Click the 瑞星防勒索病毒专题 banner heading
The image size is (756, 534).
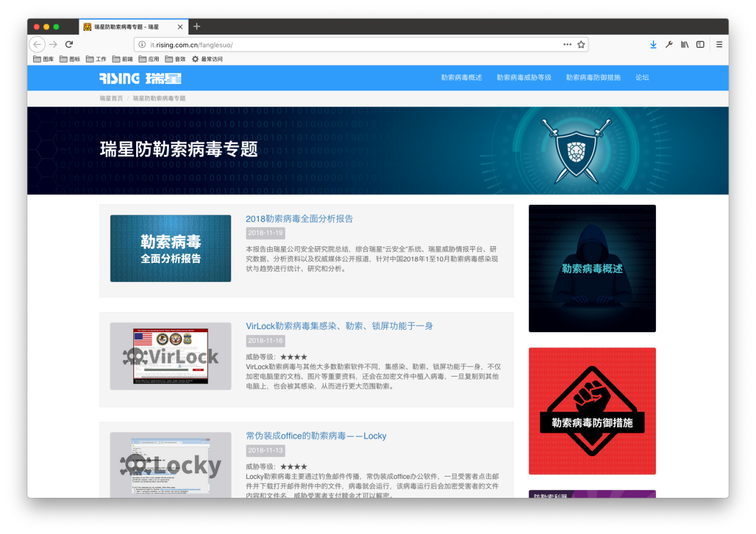pos(179,149)
